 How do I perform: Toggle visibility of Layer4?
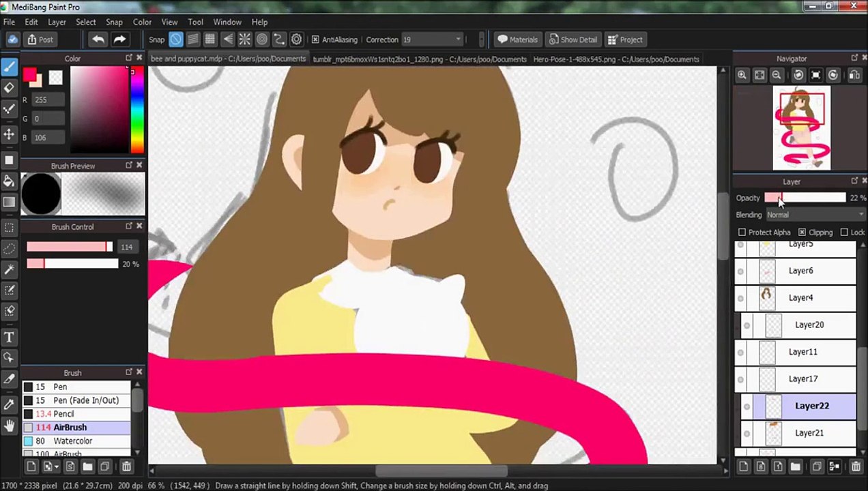pyautogui.click(x=740, y=298)
